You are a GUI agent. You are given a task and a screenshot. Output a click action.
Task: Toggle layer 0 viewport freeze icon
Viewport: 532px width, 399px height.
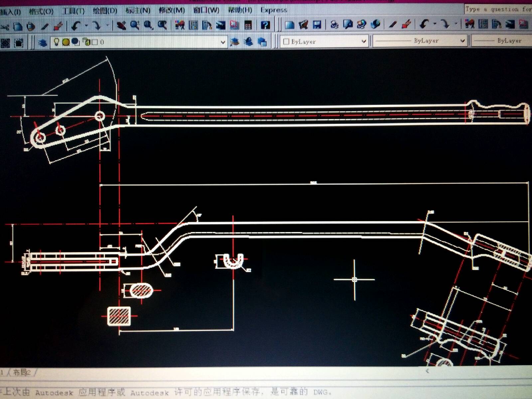point(76,42)
